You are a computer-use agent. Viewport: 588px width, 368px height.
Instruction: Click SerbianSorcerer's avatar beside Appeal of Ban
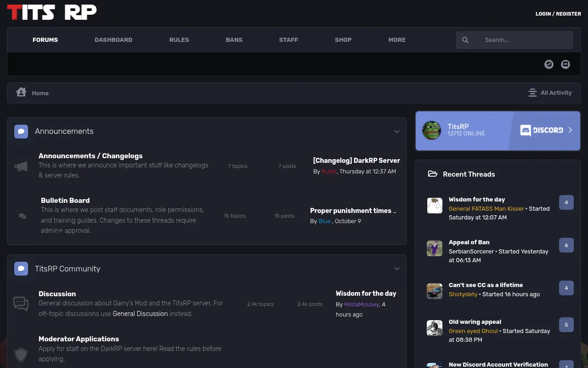point(435,248)
